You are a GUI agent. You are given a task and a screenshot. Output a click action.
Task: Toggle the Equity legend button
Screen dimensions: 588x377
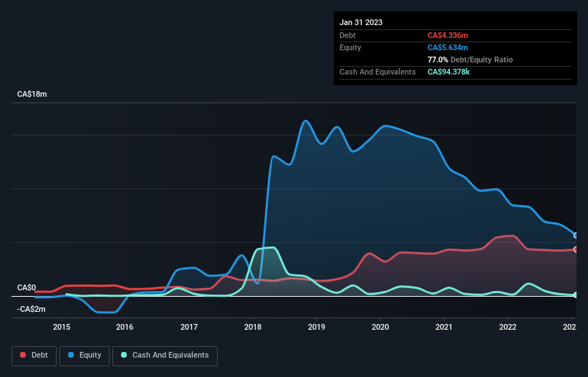pos(85,355)
